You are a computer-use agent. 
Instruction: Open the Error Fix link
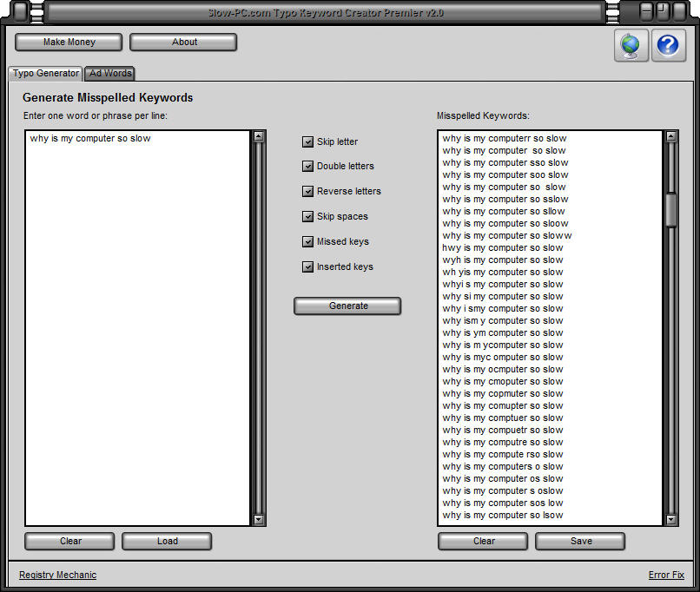pos(666,575)
